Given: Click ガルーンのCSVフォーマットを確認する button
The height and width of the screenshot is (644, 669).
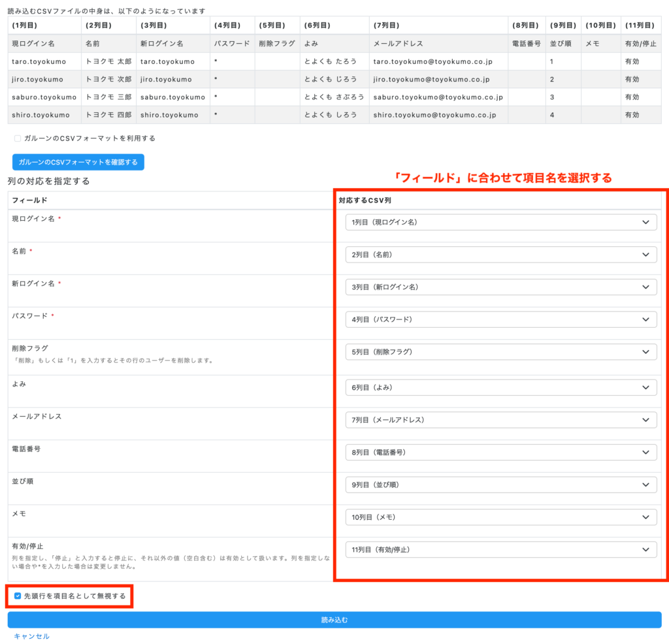Looking at the screenshot, I should coord(78,162).
